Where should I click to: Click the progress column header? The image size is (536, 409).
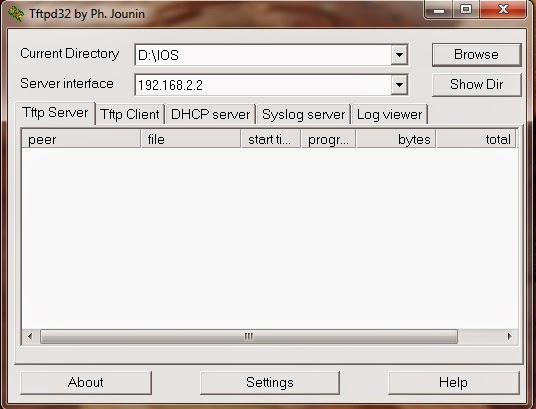(x=329, y=139)
